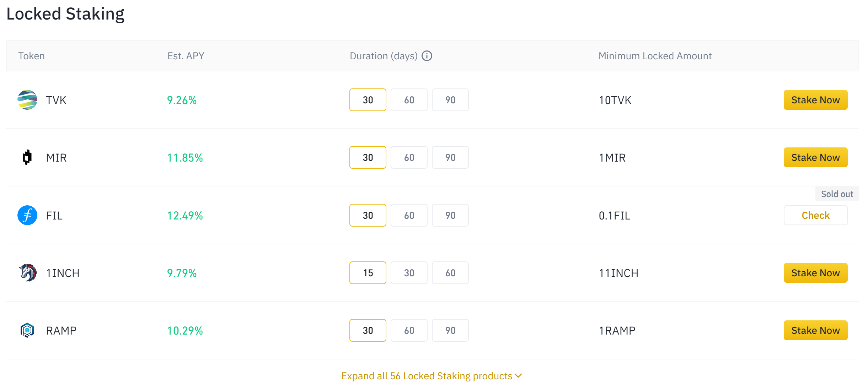Viewport: 868px width, 385px height.
Task: Click the RAMP token name
Action: pyautogui.click(x=61, y=331)
